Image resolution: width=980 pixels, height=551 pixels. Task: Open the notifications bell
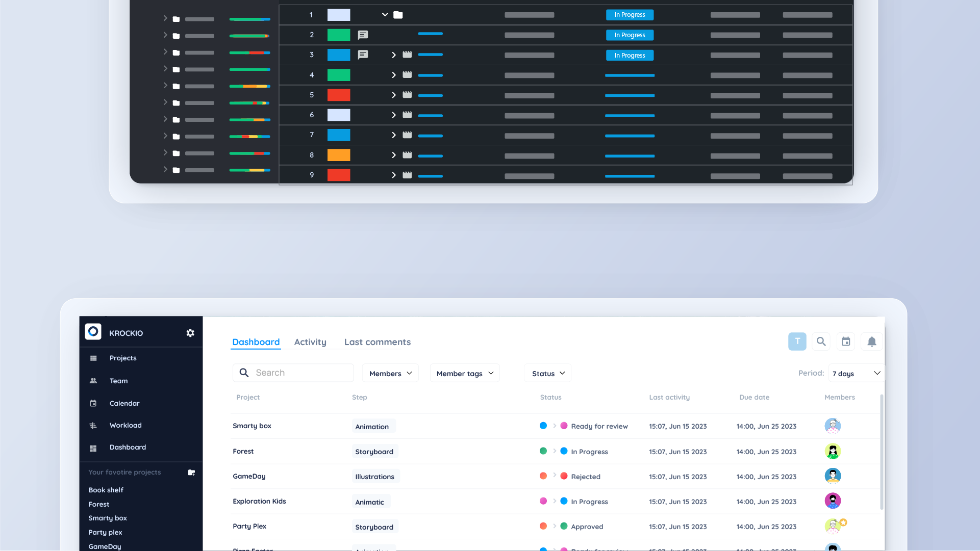[x=872, y=342]
